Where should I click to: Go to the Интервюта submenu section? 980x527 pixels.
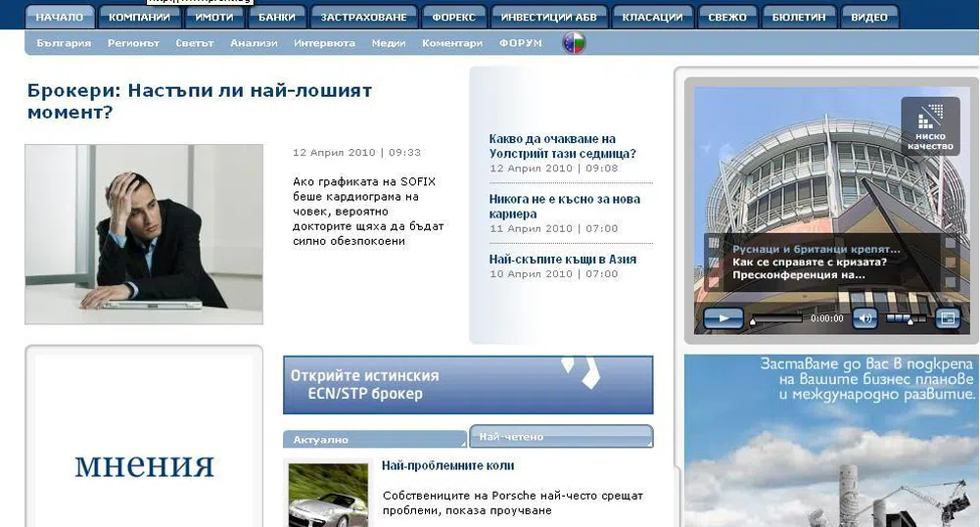coord(324,43)
